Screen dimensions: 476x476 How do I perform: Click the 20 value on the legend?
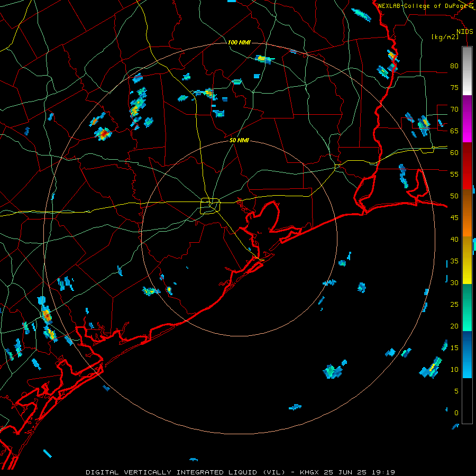tap(454, 326)
